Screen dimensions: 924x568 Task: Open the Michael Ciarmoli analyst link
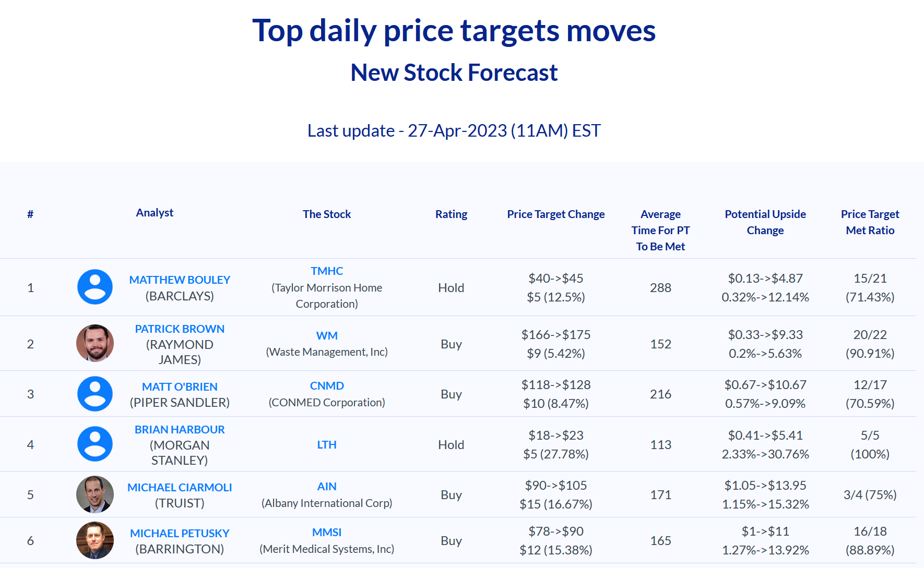180,487
